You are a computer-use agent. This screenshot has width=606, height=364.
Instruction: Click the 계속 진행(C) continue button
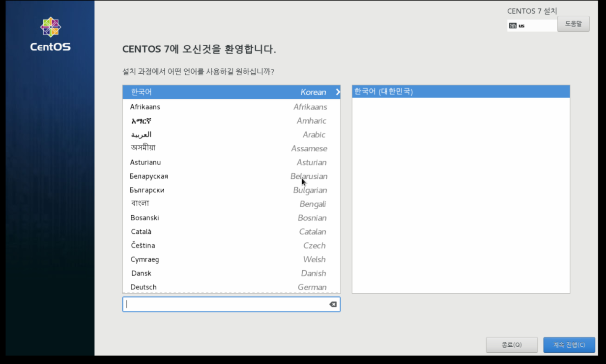point(569,345)
